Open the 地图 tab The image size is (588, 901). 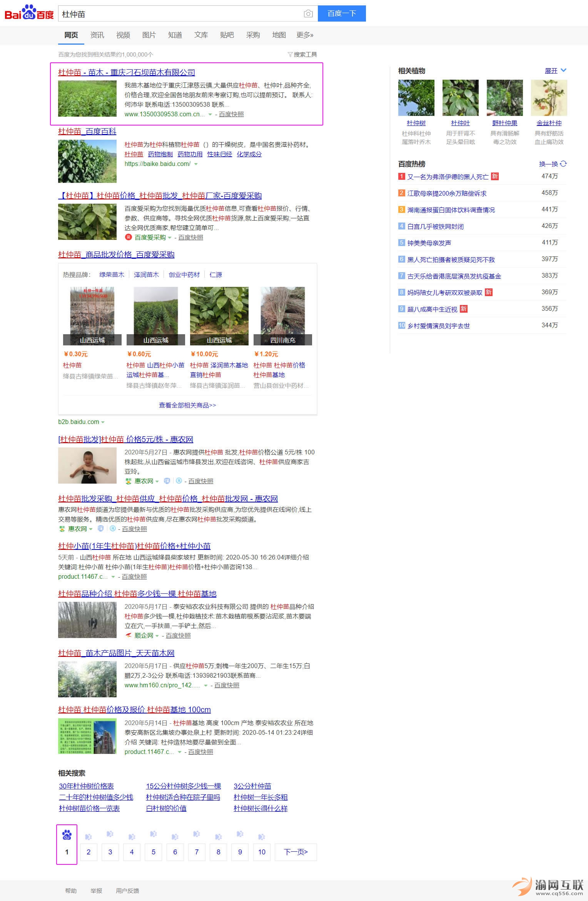pos(279,35)
